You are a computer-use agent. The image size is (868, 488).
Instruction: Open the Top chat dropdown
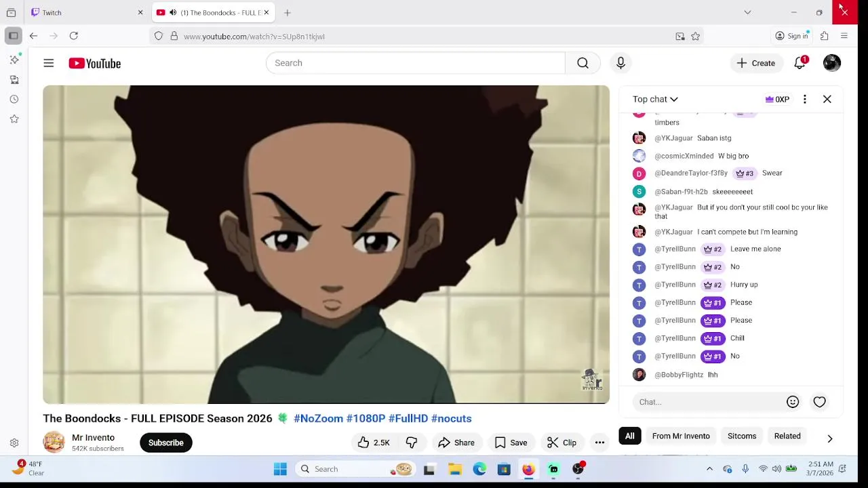click(x=655, y=99)
